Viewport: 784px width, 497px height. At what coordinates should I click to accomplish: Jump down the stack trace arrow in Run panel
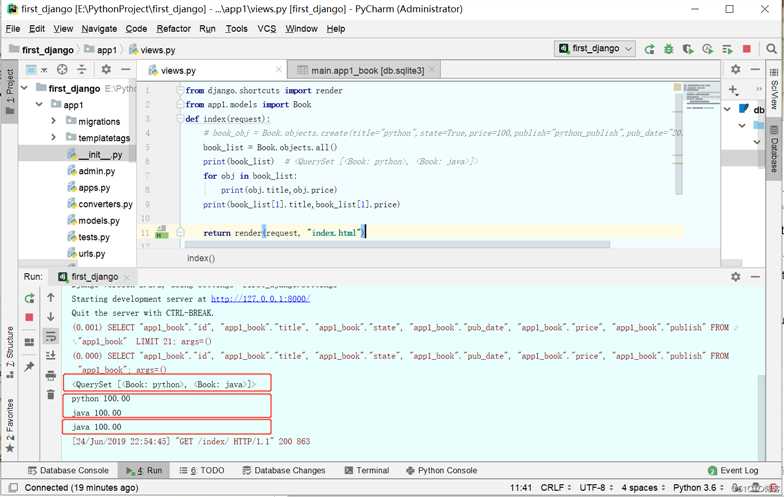51,316
